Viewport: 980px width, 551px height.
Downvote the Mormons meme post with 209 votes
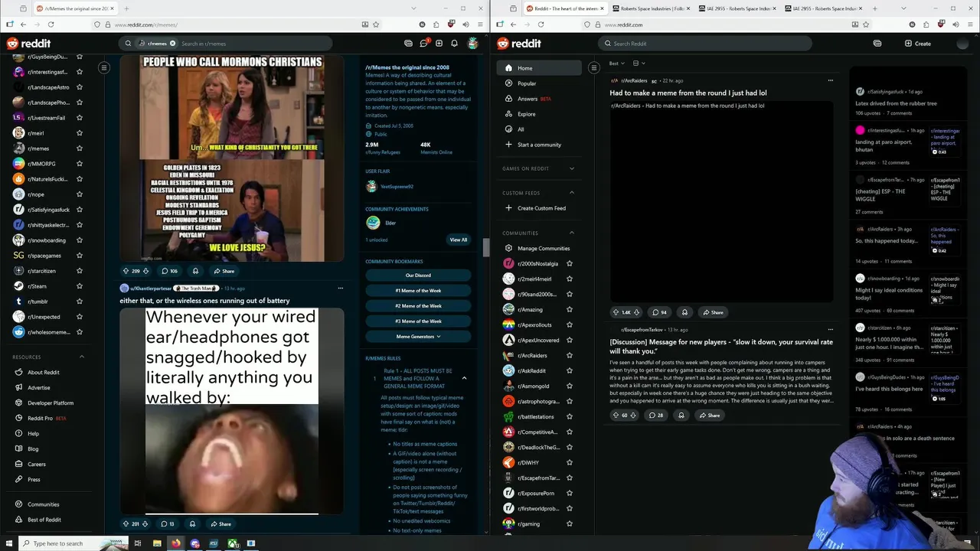point(146,271)
